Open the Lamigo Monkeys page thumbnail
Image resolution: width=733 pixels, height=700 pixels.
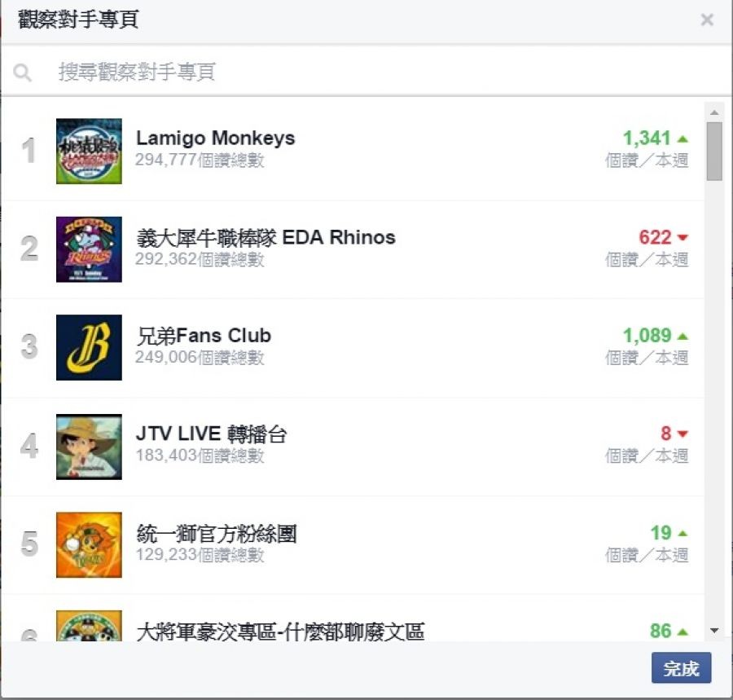pos(89,151)
